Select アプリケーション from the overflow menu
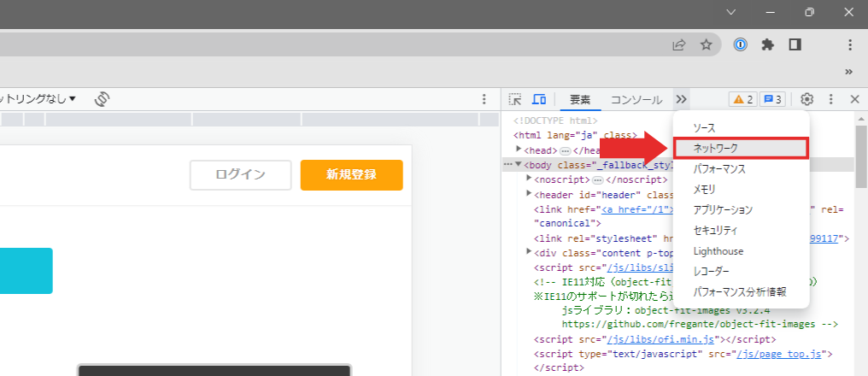The width and height of the screenshot is (868, 376). [x=742, y=210]
